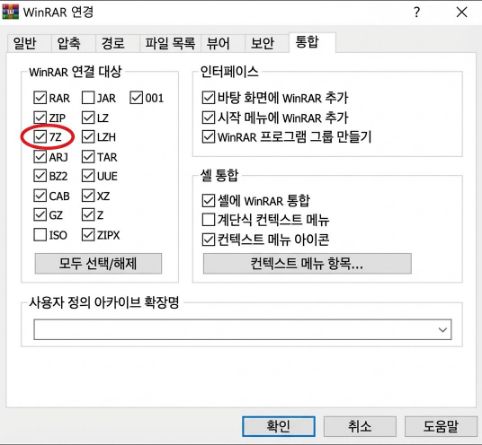Viewport: 482px width, 445px height.
Task: Switch to the 일반 tab
Action: tap(29, 43)
